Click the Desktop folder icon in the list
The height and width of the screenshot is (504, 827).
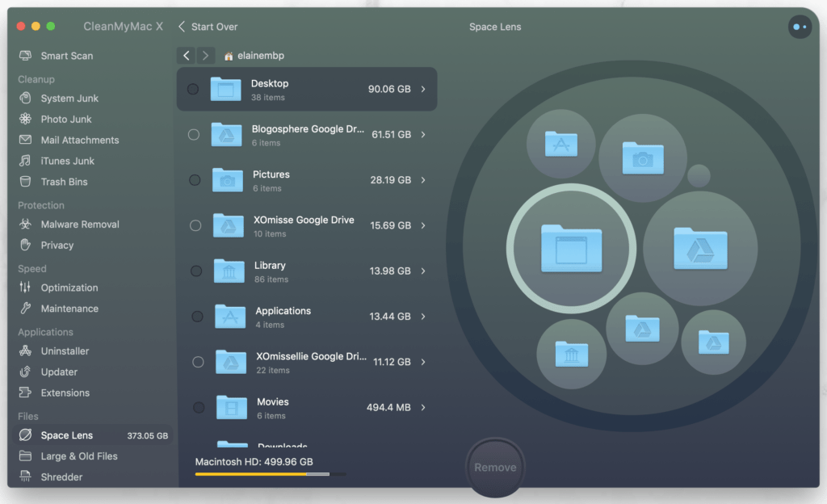coord(226,89)
